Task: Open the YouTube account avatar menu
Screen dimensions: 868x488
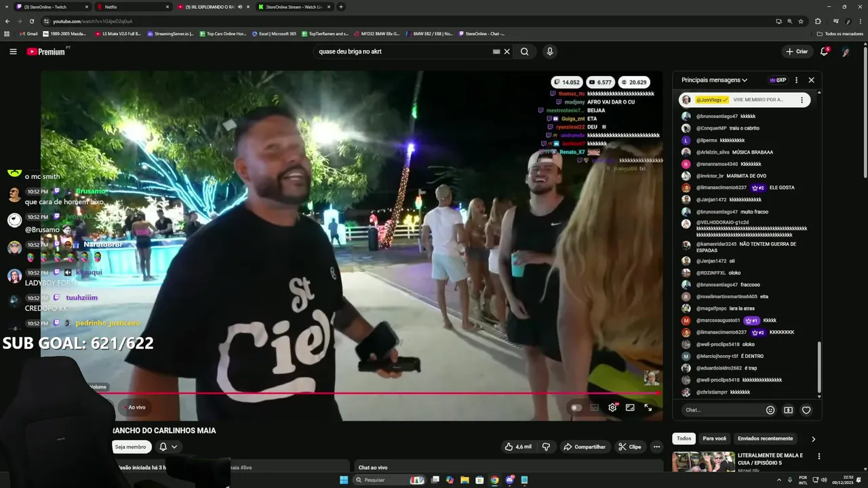Action: (846, 52)
